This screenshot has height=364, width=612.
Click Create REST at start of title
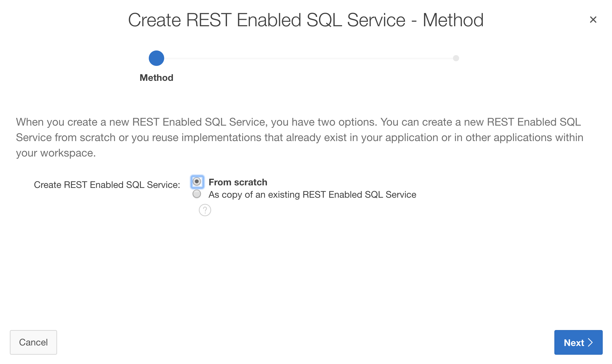[180, 20]
